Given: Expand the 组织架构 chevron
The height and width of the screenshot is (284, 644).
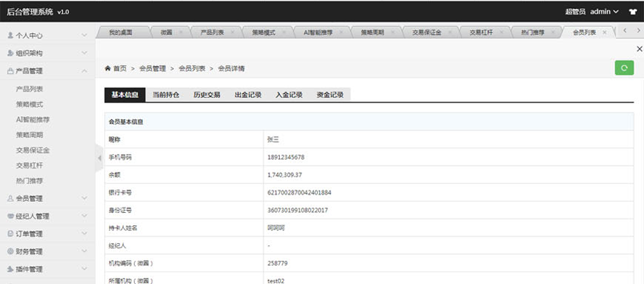Looking at the screenshot, I should coord(84,53).
